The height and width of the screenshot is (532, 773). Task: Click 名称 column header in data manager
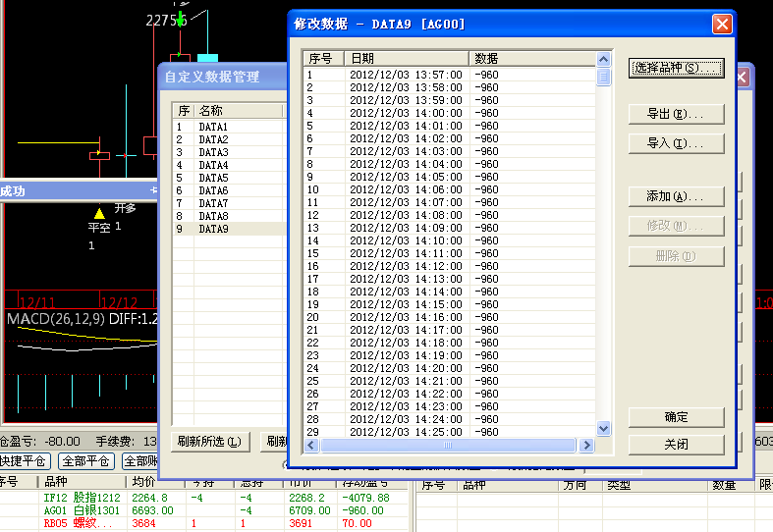238,111
